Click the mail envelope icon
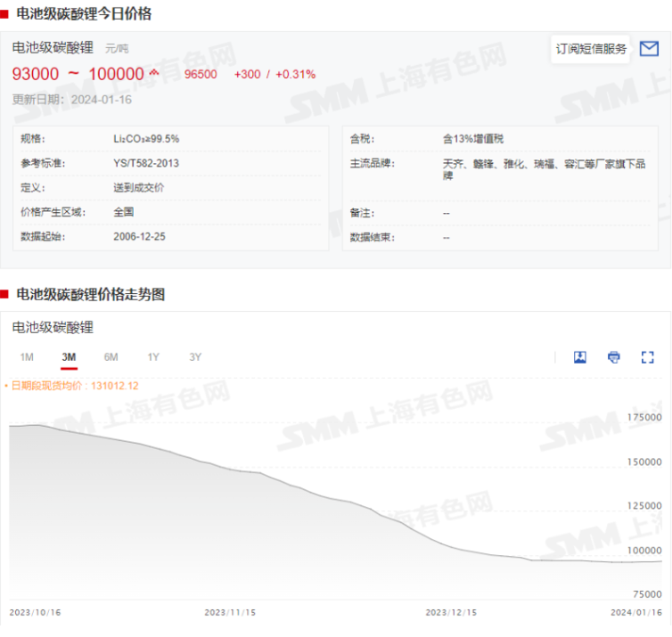672x637 pixels. point(649,49)
